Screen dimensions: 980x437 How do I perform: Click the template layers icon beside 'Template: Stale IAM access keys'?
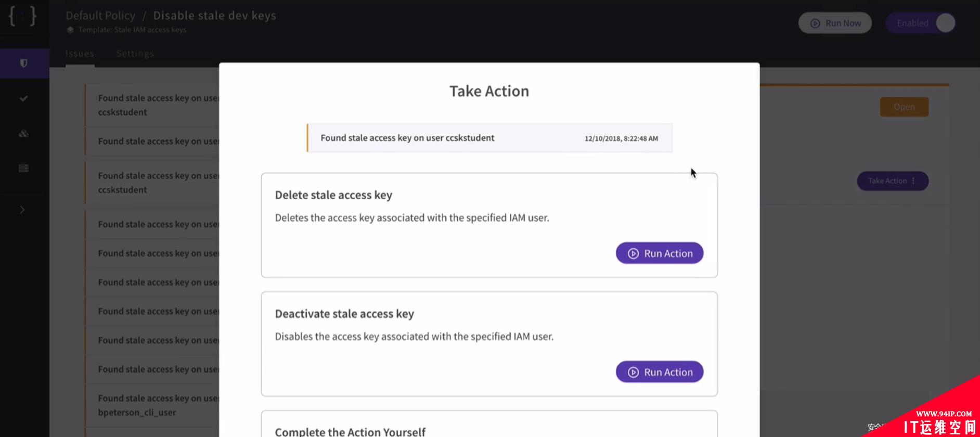pyautogui.click(x=70, y=30)
